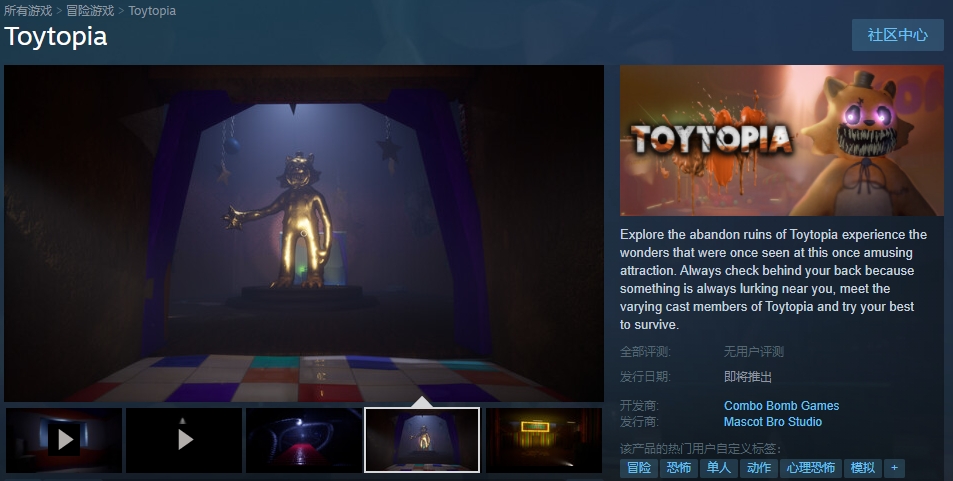Open the 社区中心 community hub button
953x481 pixels.
(897, 35)
